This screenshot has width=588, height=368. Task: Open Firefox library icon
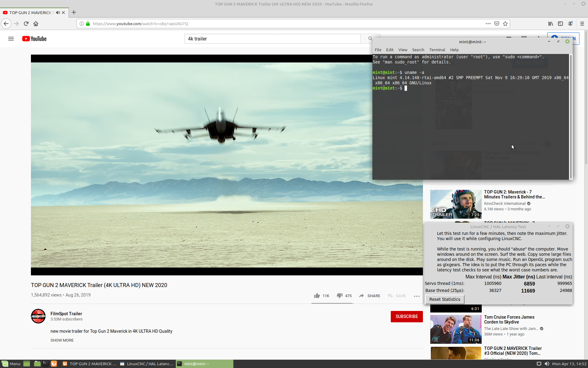coord(551,24)
